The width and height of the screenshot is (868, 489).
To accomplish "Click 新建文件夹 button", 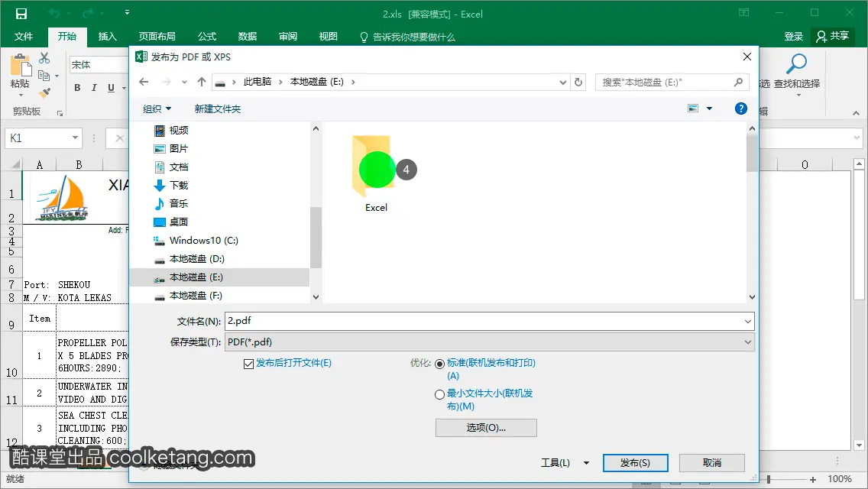I will [x=218, y=109].
